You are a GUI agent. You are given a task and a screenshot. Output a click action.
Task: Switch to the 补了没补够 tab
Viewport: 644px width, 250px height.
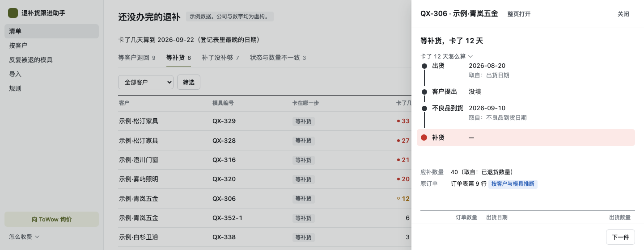[220, 58]
